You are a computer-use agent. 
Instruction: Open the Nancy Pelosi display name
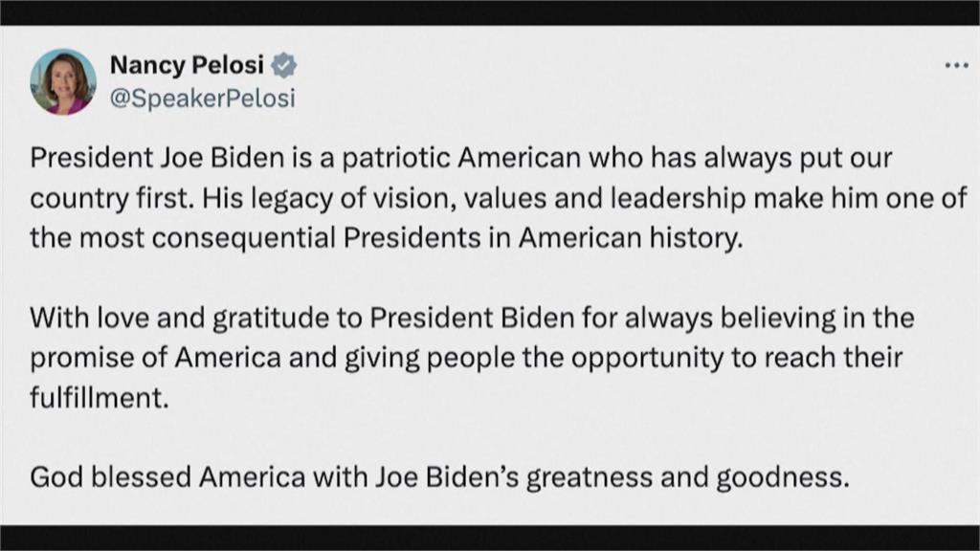click(187, 64)
